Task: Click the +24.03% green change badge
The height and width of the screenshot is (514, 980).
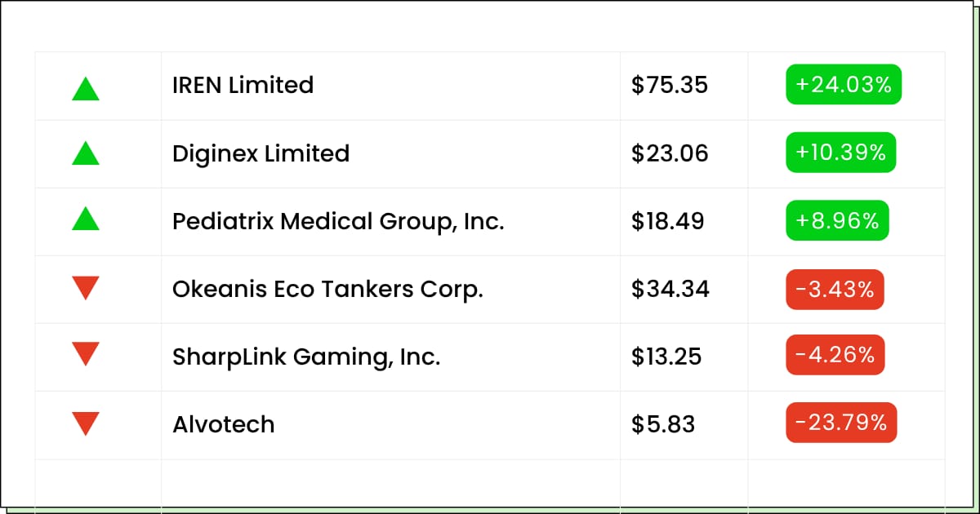Action: click(x=844, y=85)
